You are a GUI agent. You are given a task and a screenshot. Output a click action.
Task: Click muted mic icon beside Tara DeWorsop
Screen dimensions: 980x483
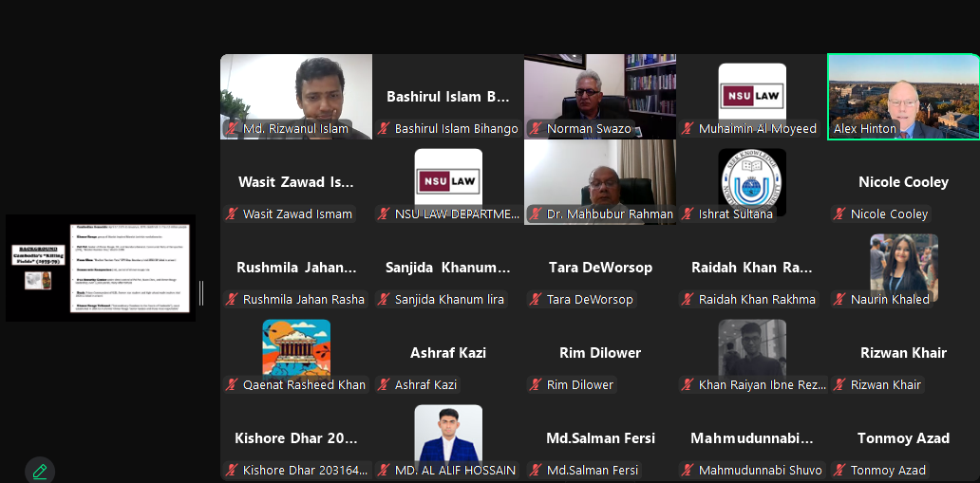pyautogui.click(x=537, y=299)
